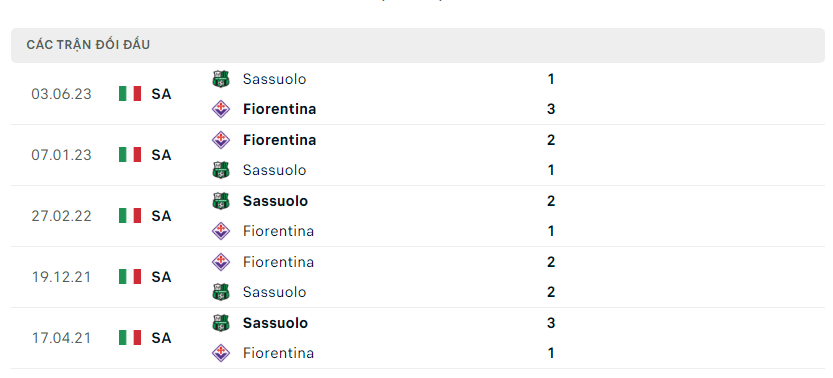Click Sassuolo crest in 17.04.21 match
The image size is (833, 378).
coord(220,323)
